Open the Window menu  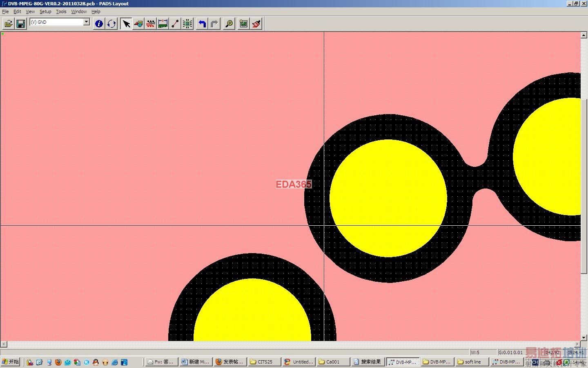coord(79,11)
